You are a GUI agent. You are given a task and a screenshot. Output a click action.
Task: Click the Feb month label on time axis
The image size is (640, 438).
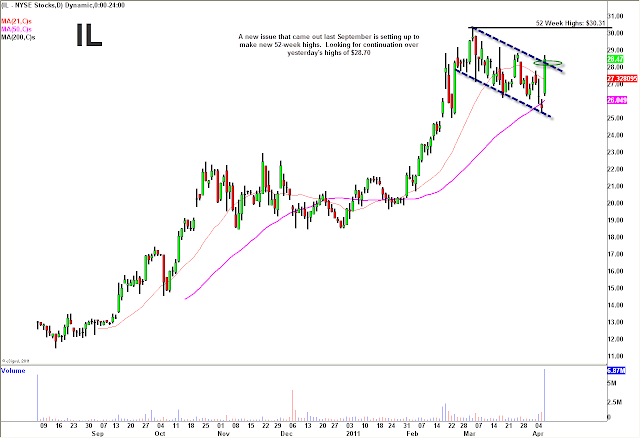[412, 434]
